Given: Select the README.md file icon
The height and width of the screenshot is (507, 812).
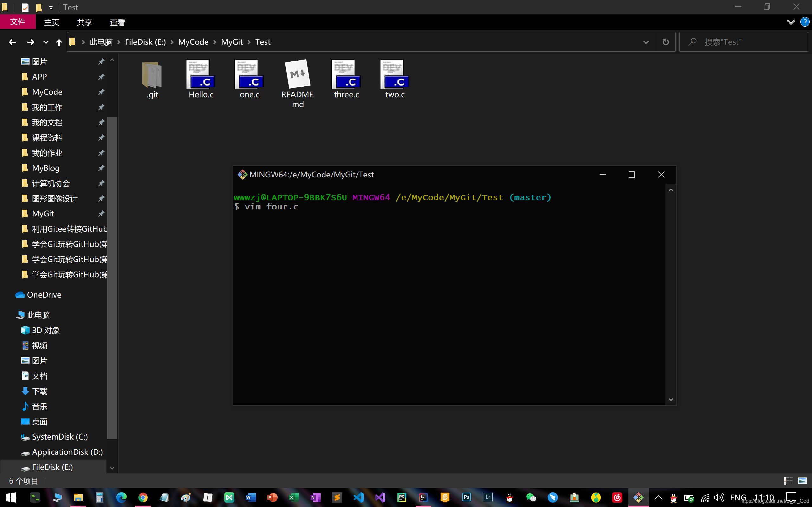Looking at the screenshot, I should [298, 74].
